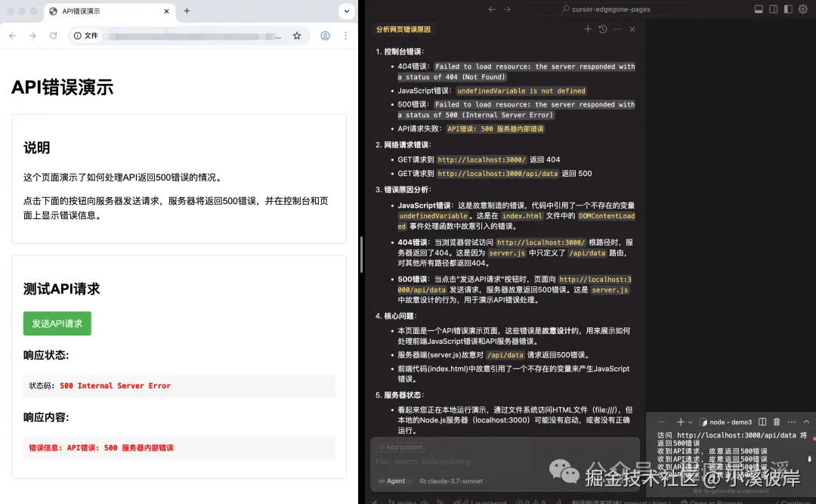Screen dimensions: 816x504
Task: Open the terminal profile chevron dropdown
Action: (x=690, y=421)
